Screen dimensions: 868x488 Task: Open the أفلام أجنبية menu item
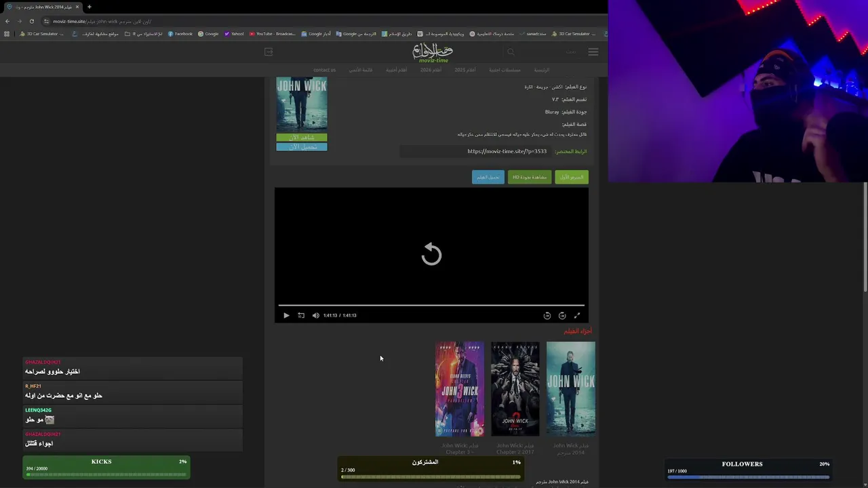pyautogui.click(x=397, y=70)
